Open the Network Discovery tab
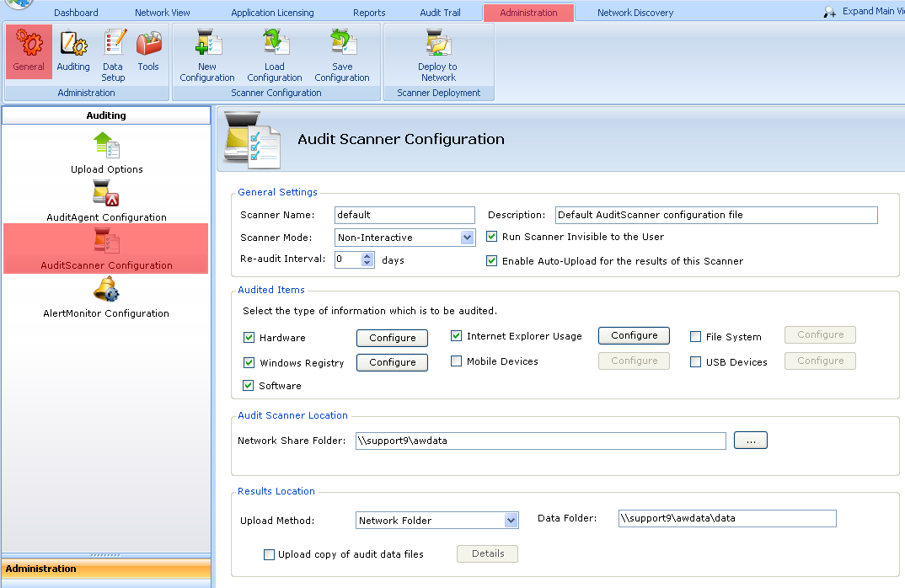The image size is (905, 588). (x=635, y=13)
